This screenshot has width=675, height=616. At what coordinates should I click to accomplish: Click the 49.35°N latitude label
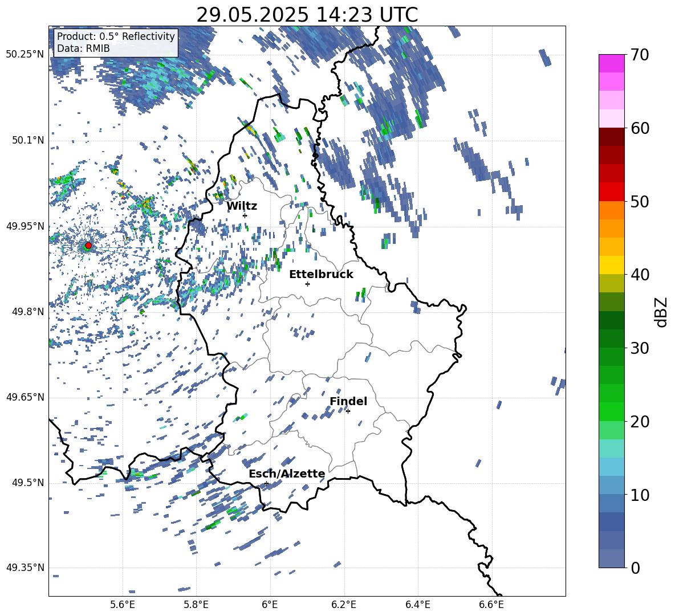(x=25, y=568)
